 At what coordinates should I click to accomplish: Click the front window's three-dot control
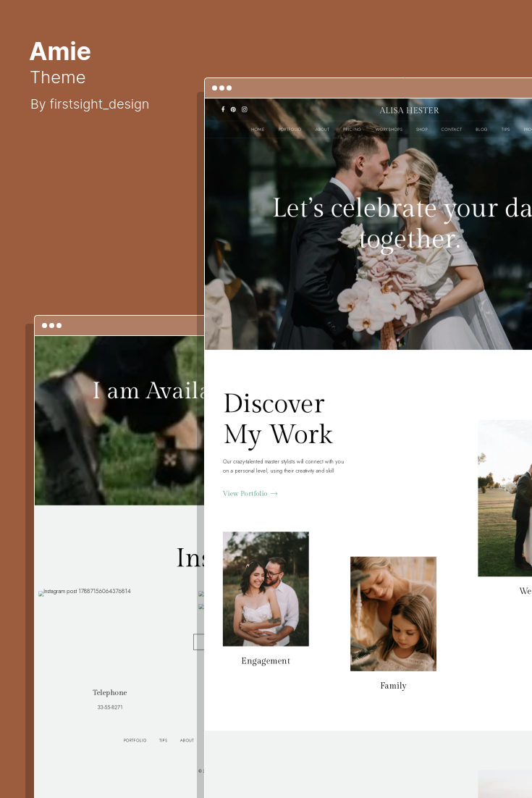click(x=221, y=88)
